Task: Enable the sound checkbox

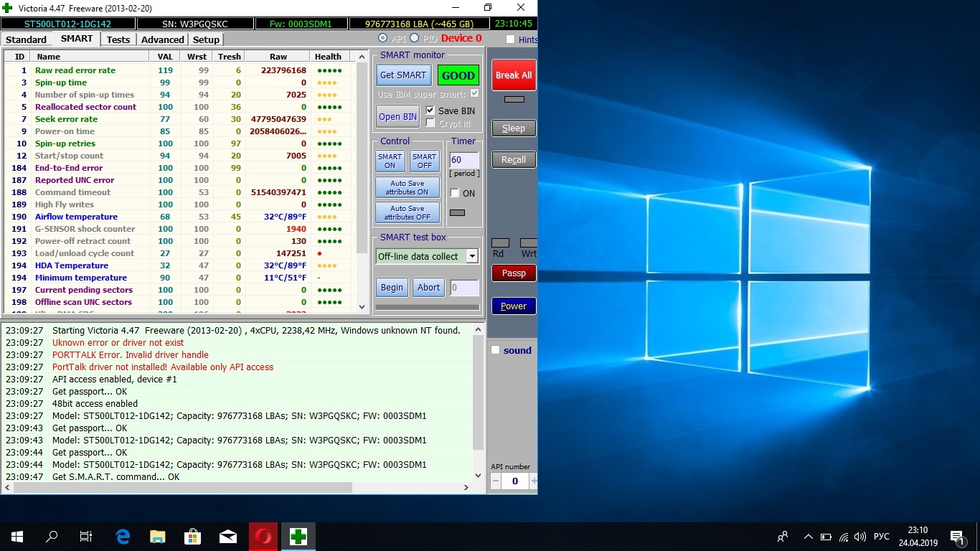Action: click(495, 350)
